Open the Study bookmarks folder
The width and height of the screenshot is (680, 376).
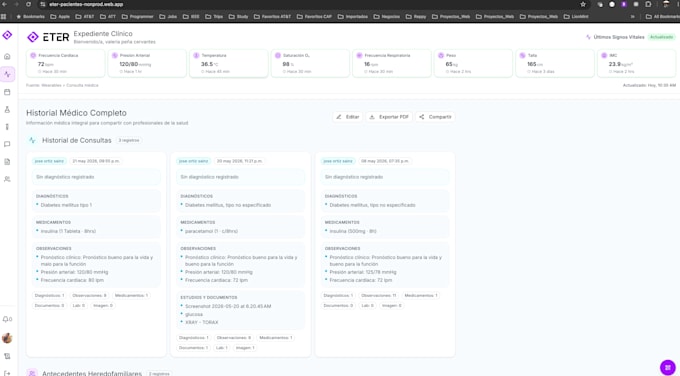[x=239, y=16]
